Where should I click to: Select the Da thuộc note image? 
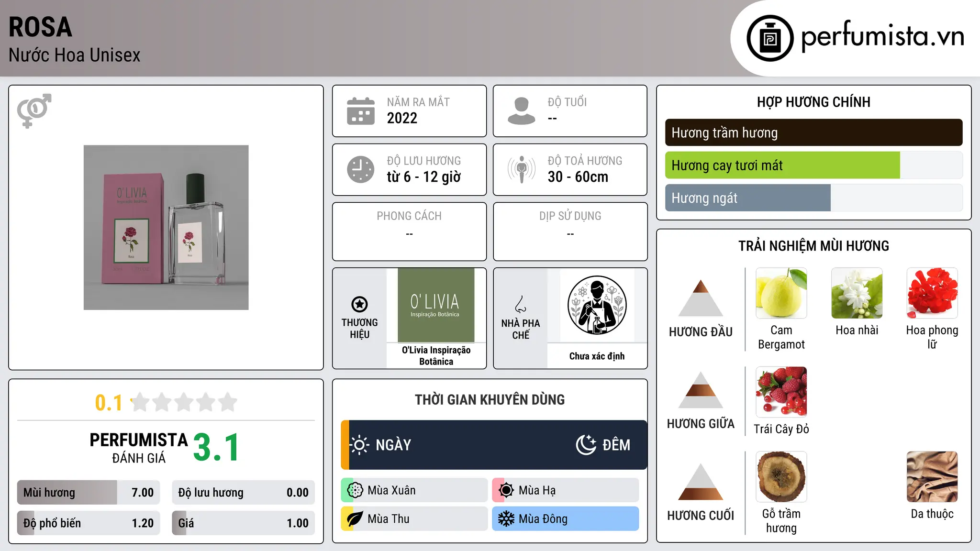(x=932, y=477)
